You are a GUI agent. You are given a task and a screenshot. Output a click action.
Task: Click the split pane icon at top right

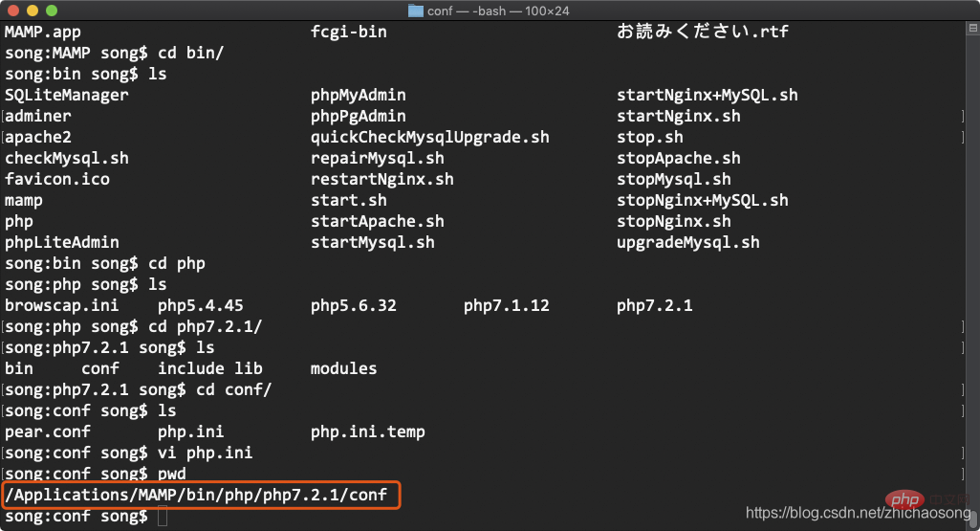(x=973, y=28)
